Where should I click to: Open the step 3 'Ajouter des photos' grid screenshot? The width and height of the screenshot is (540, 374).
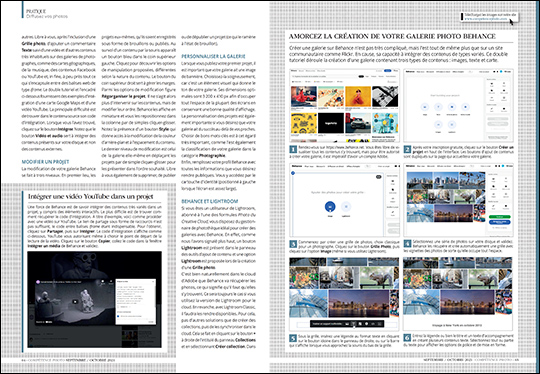344,200
